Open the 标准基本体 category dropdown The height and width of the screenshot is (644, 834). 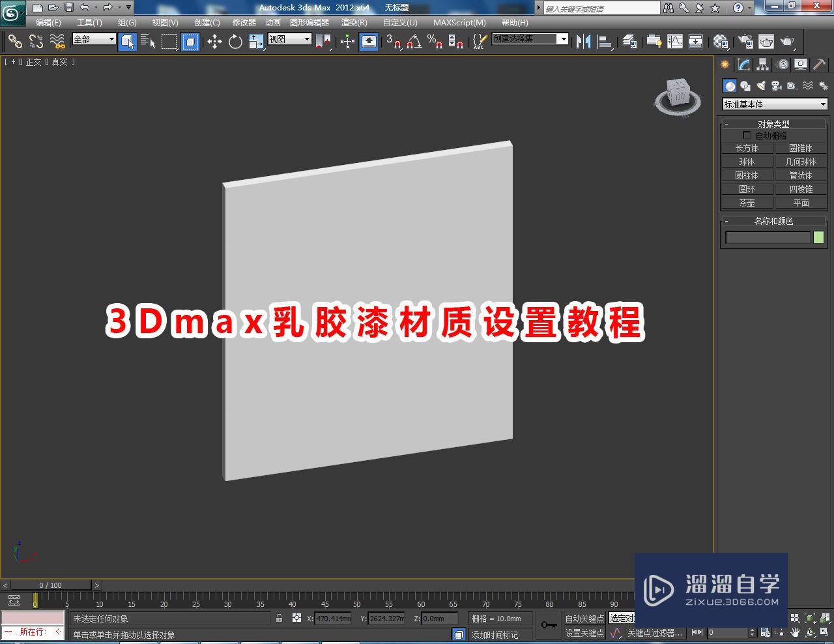(775, 104)
